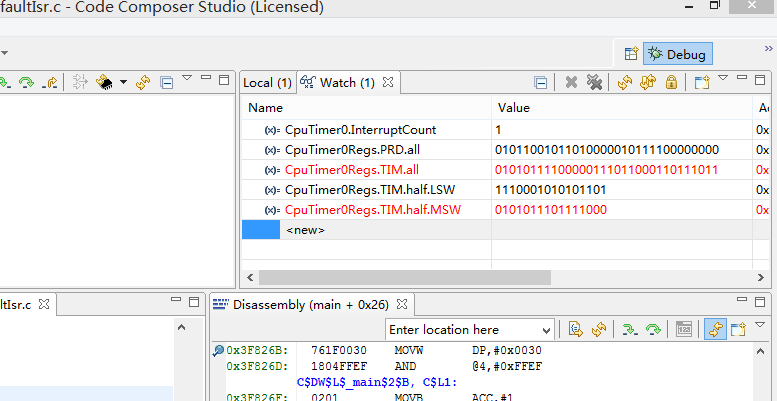777x401 pixels.
Task: Toggle the scroll lock padlock in Watch view
Action: point(671,82)
